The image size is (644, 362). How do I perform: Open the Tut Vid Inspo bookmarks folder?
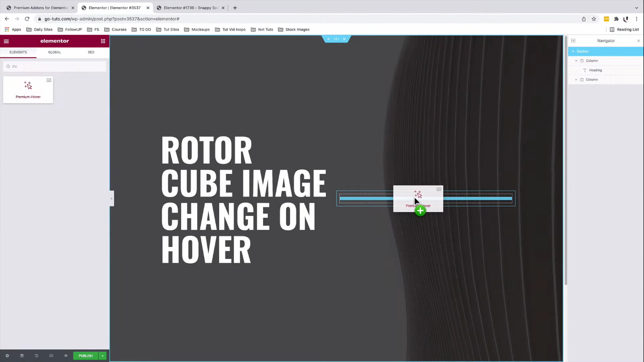(x=230, y=29)
